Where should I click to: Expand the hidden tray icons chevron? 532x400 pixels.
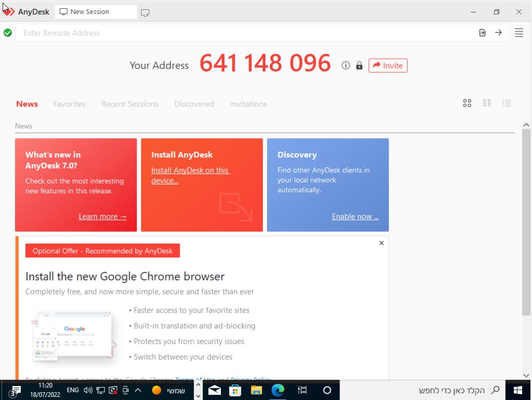tap(138, 390)
